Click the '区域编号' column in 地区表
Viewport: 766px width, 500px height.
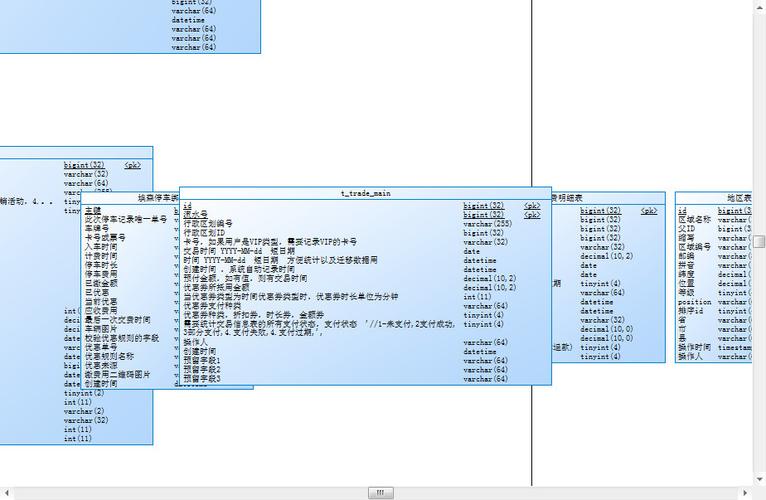coord(694,247)
